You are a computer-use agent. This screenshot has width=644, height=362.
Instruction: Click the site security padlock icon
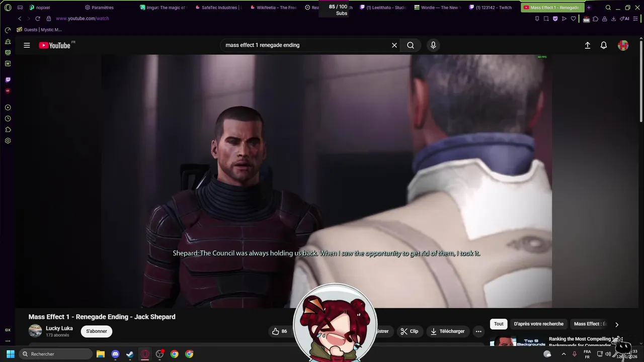pos(49,19)
